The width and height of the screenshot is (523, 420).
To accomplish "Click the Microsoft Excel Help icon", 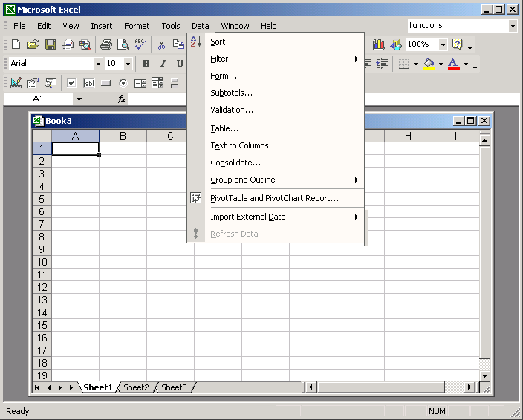I will 458,45.
